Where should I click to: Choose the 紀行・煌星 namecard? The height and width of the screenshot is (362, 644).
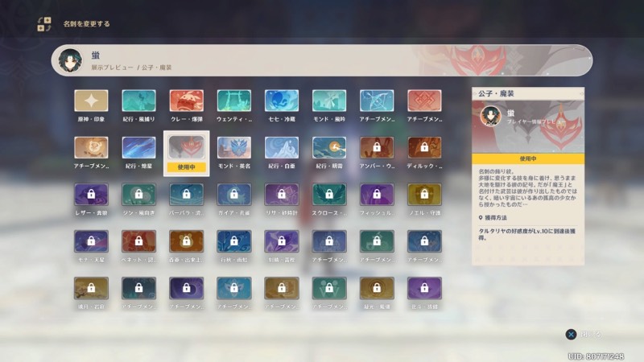(x=138, y=147)
